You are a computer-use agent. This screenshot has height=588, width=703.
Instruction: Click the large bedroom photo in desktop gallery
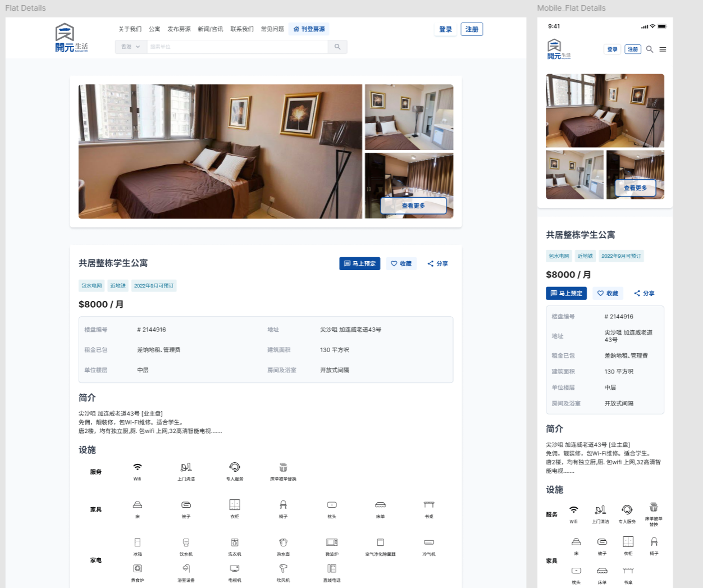pyautogui.click(x=220, y=152)
